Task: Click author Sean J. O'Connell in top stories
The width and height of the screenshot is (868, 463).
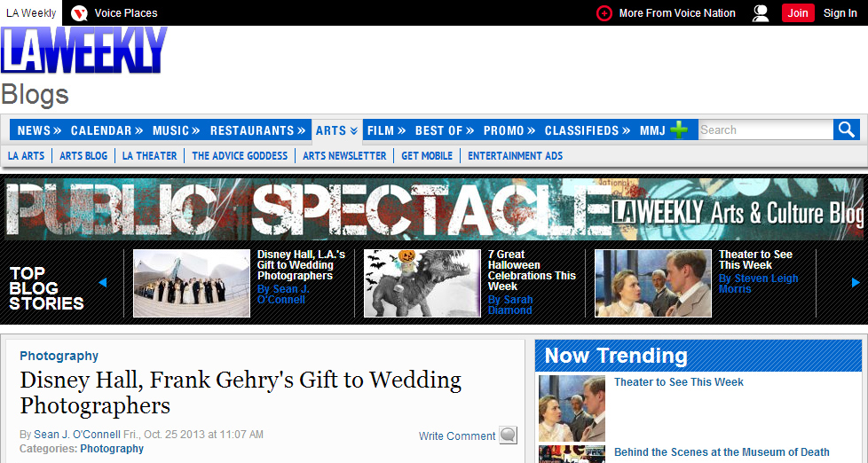Action: [x=283, y=294]
